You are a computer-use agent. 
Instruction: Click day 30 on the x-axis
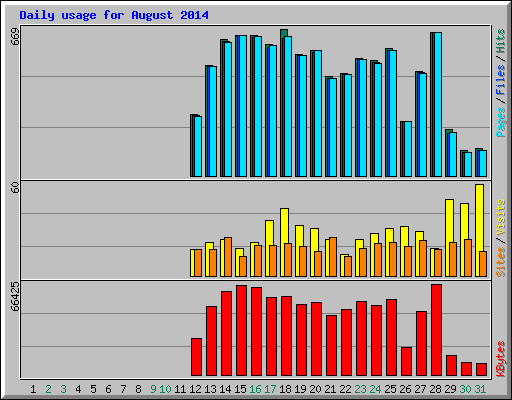tap(465, 389)
